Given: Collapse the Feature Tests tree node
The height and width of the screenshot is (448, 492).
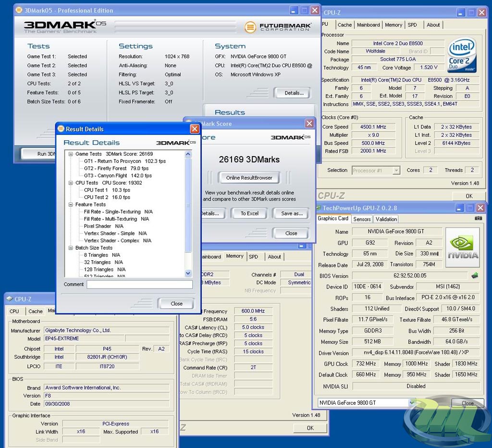Looking at the screenshot, I should click(x=71, y=205).
